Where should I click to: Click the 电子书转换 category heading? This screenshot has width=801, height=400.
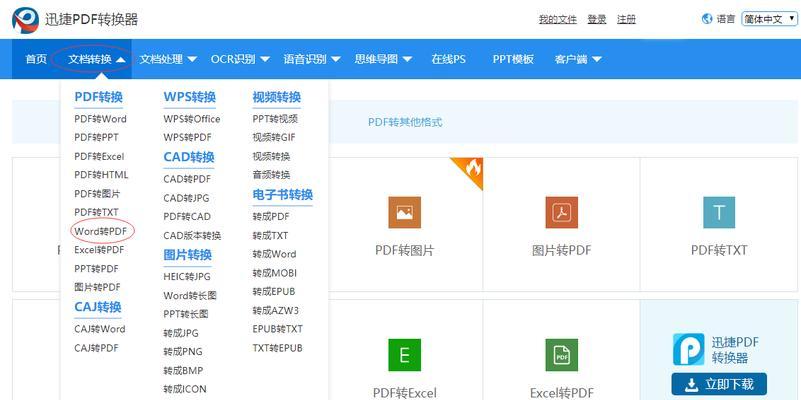[282, 195]
